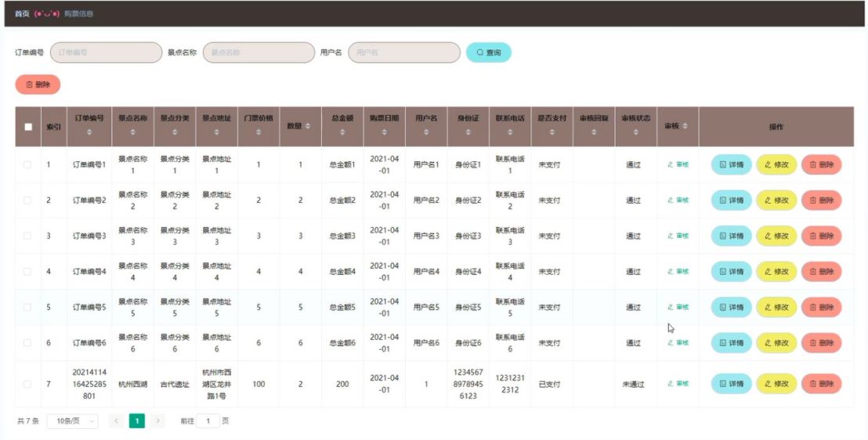Screen dimensions: 868x440
Task: Sort by 门票价格 column sort arrows
Action: [259, 132]
